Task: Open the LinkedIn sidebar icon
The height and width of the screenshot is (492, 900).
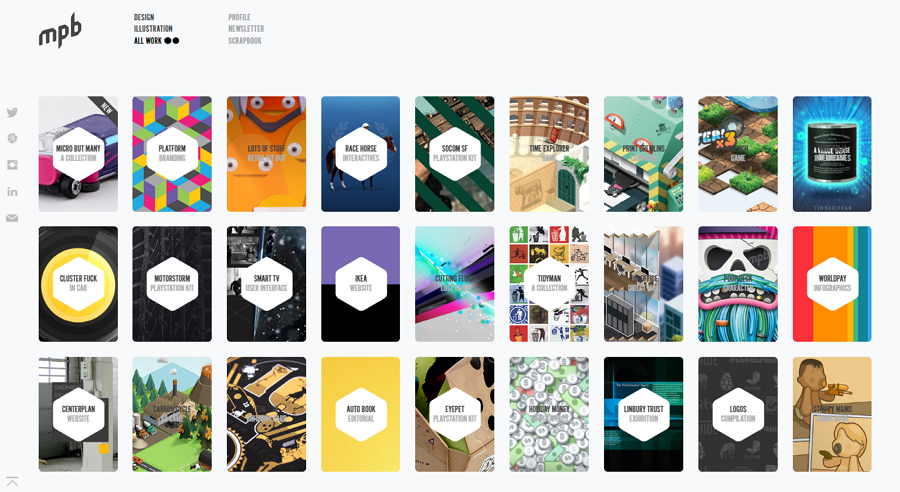Action: (x=12, y=192)
